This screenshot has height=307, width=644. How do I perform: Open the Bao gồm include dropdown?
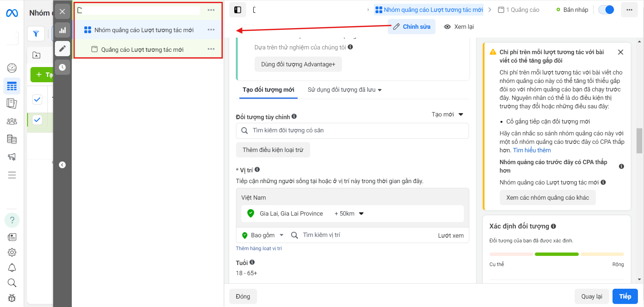click(263, 235)
